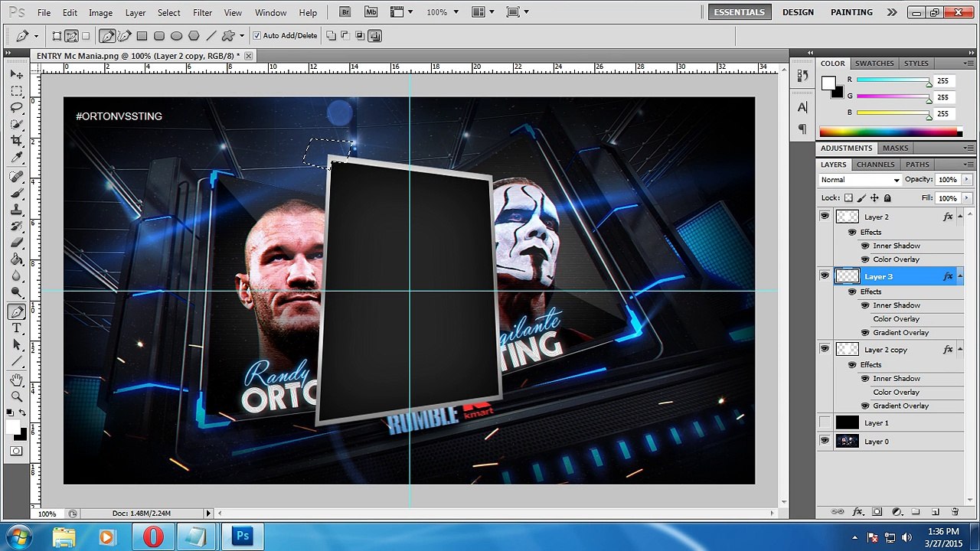980x551 pixels.
Task: Launch Bridge from the application bar
Action: tap(345, 12)
